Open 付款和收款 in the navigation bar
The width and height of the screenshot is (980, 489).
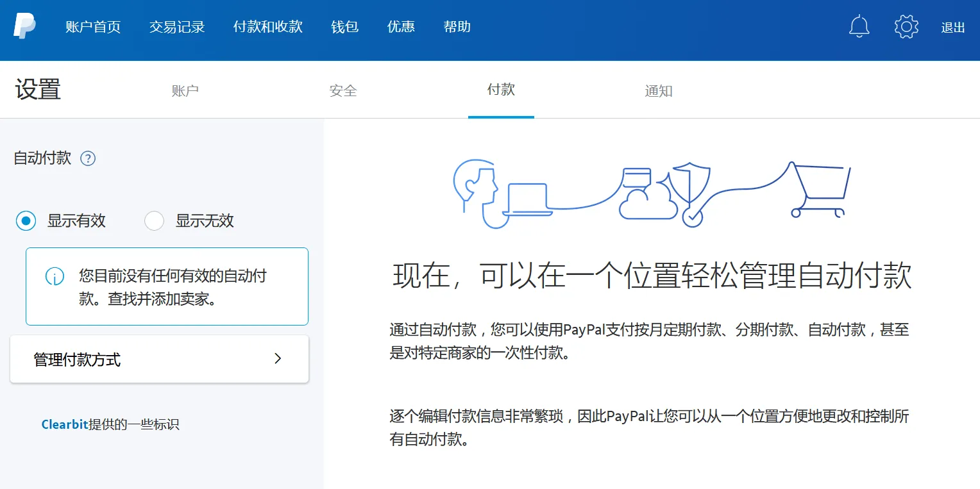coord(267,27)
